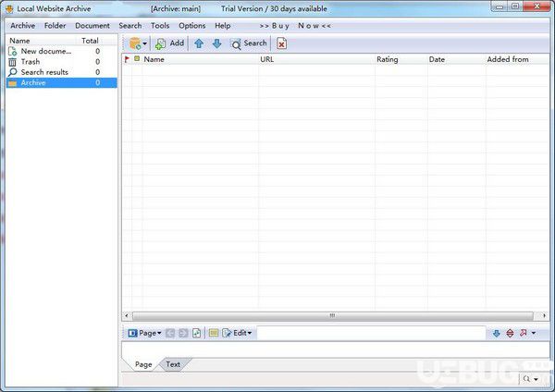Viewport: 555px width, 392px height.
Task: Close the Local Website Archive window
Action: click(536, 6)
